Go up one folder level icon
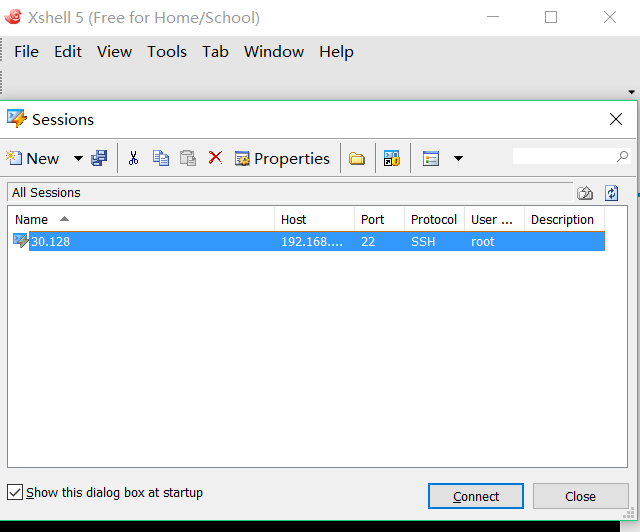This screenshot has height=532, width=640. click(x=585, y=193)
